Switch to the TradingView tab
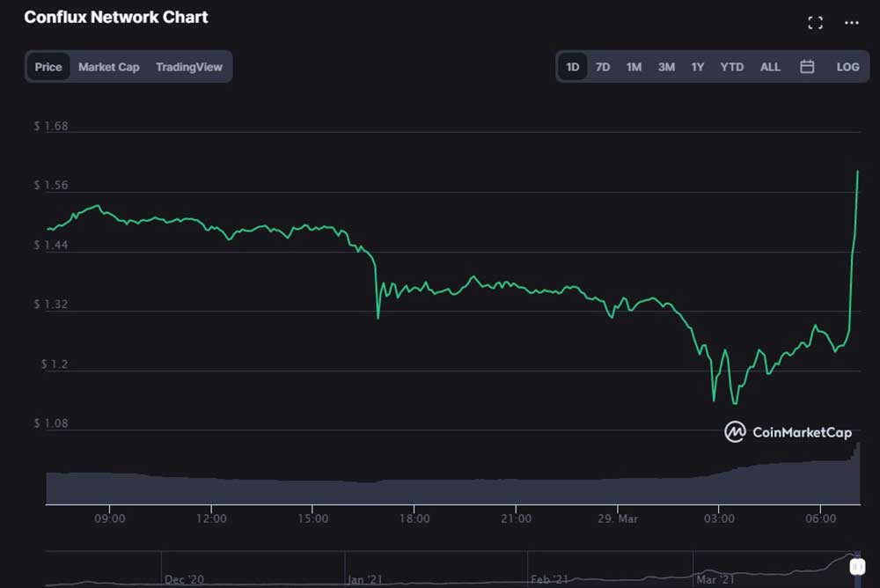 (188, 67)
